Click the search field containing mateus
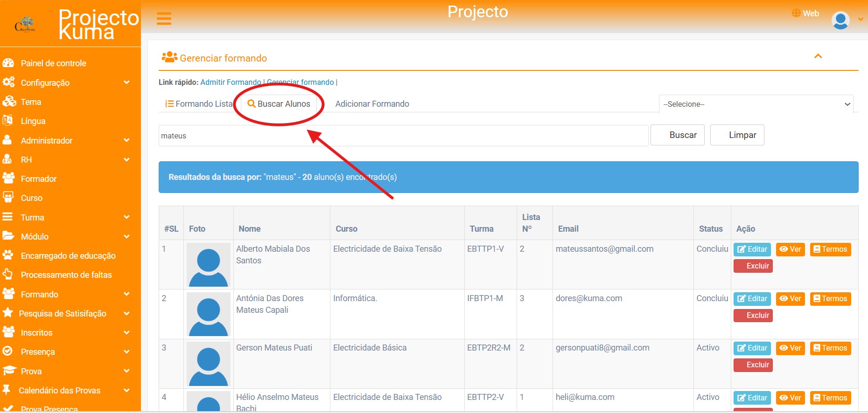Screen dimensions: 868x413 (x=403, y=136)
